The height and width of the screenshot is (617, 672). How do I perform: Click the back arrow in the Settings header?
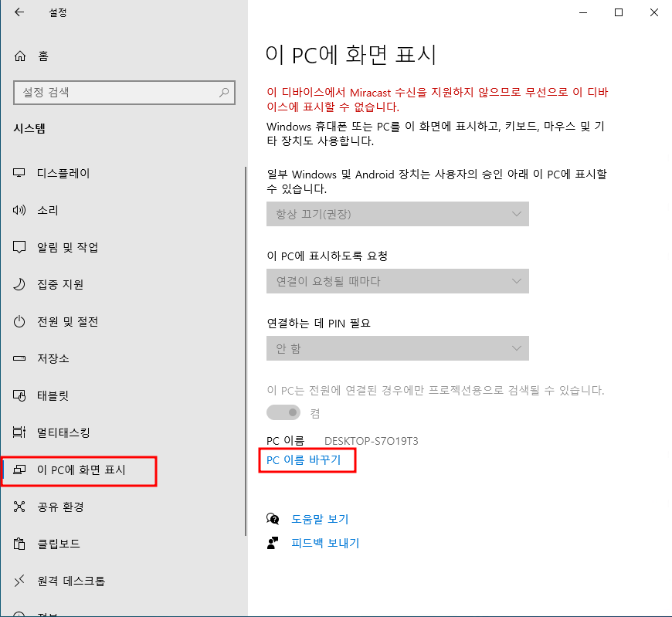pos(19,12)
